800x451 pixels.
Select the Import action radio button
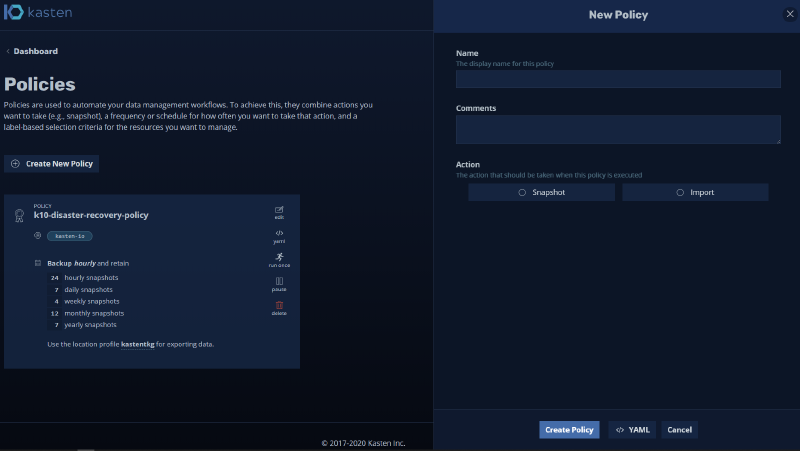click(x=695, y=192)
